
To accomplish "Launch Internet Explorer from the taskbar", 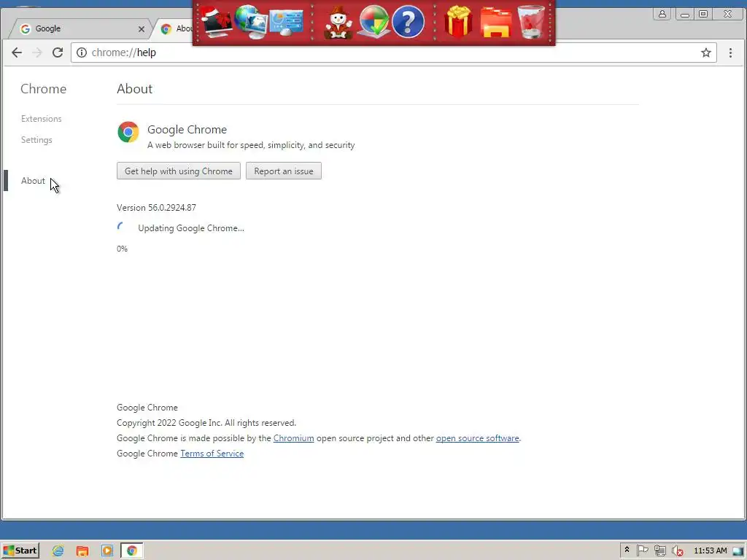I will (58, 551).
